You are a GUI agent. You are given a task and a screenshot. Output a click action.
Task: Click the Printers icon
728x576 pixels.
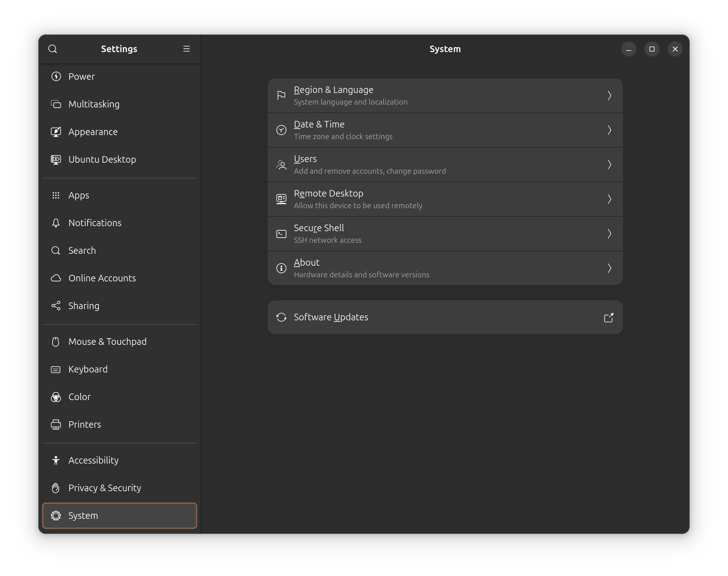[56, 424]
